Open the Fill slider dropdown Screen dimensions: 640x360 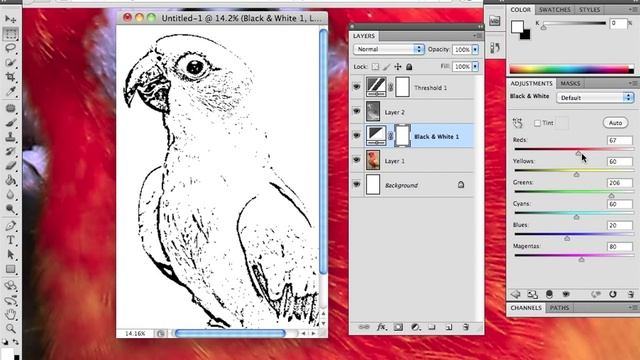coord(475,67)
